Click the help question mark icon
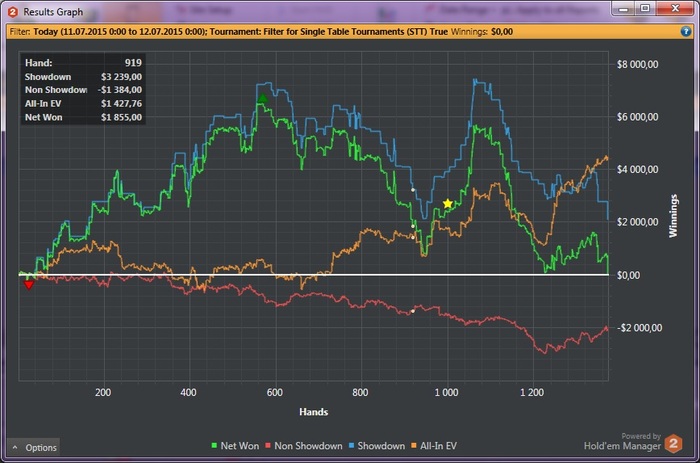700x463 pixels. tap(686, 32)
